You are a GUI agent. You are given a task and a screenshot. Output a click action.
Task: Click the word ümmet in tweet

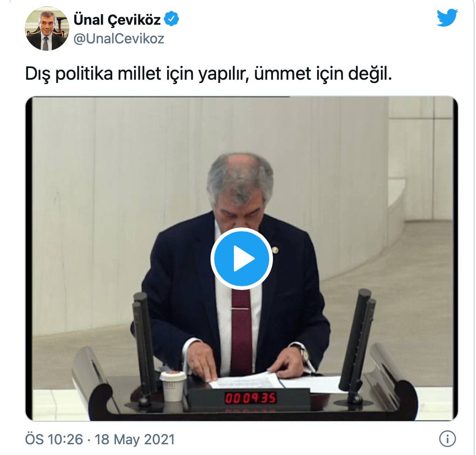283,74
